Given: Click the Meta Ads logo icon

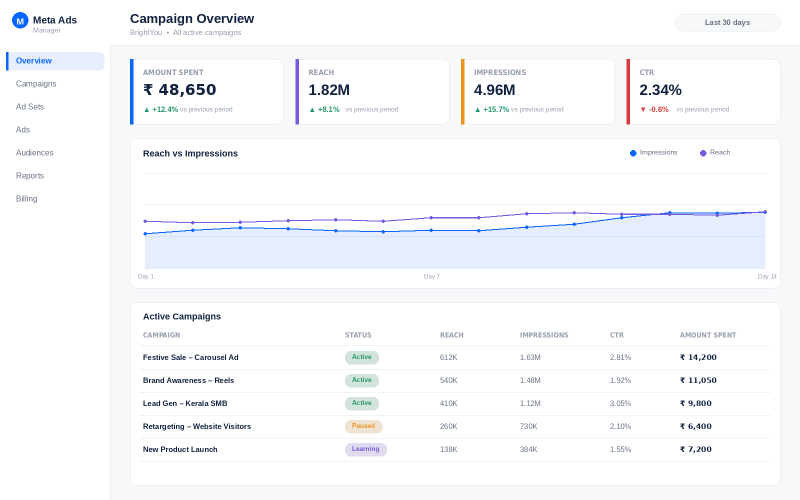Looking at the screenshot, I should 20,21.
